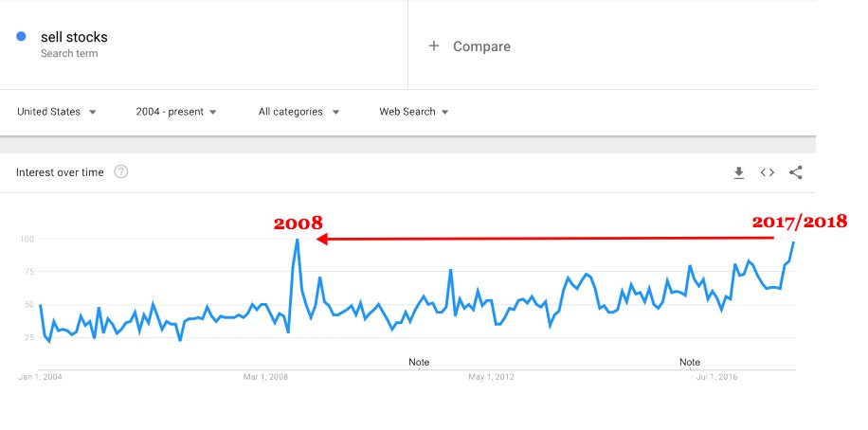The height and width of the screenshot is (430, 868).
Task: Click the red 2008 annotation label
Action: click(298, 224)
